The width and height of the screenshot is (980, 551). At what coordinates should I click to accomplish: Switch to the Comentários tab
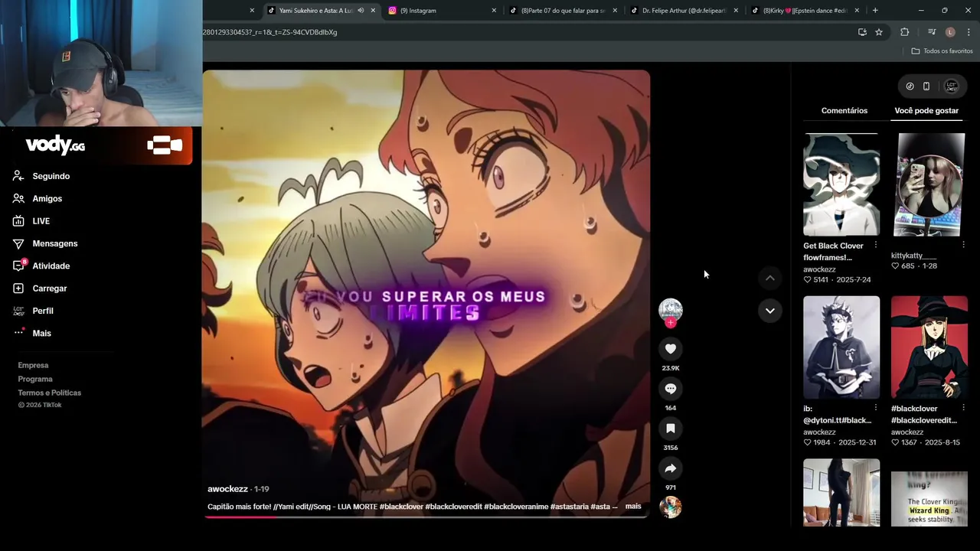click(844, 110)
